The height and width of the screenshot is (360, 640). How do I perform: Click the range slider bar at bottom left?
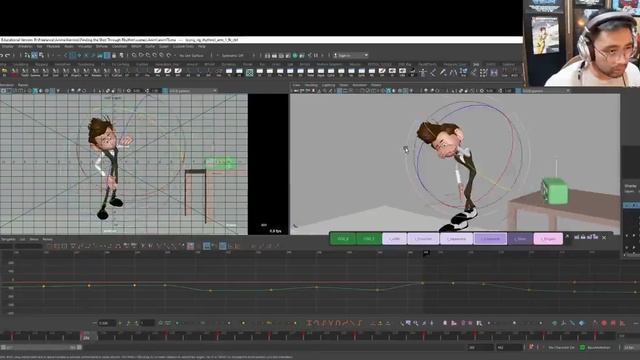click(41, 347)
